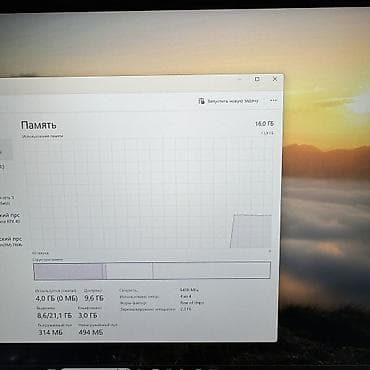Click the memory usage graph area
This screenshot has height=370, width=370.
click(x=148, y=193)
